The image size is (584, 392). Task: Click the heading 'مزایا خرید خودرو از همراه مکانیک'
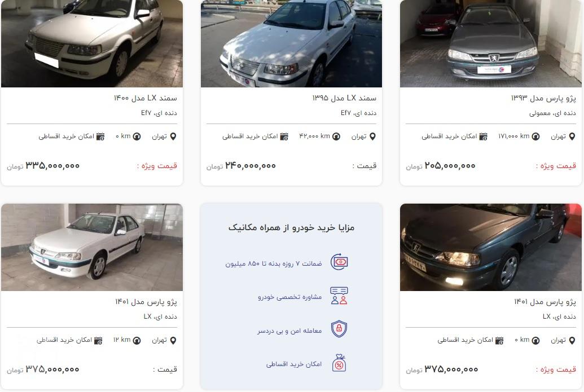tap(291, 227)
